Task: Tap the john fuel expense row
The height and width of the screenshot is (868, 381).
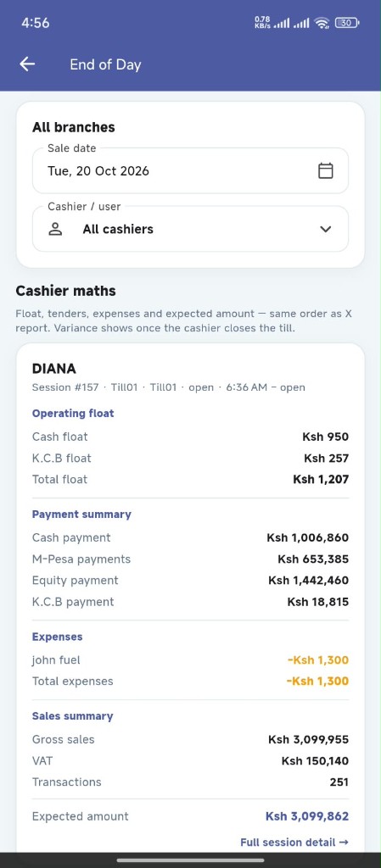Action: [190, 659]
